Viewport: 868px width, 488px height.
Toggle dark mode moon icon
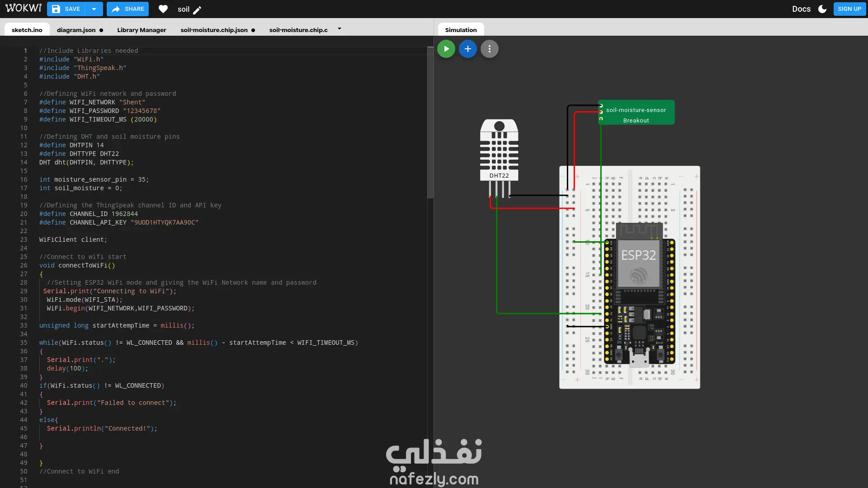point(822,9)
